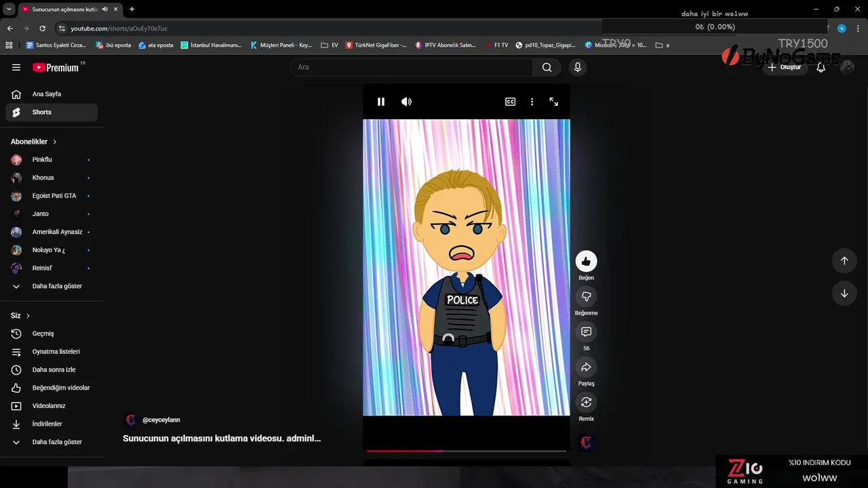Open Videolarınız in the sidebar
This screenshot has width=868, height=488.
(x=52, y=406)
